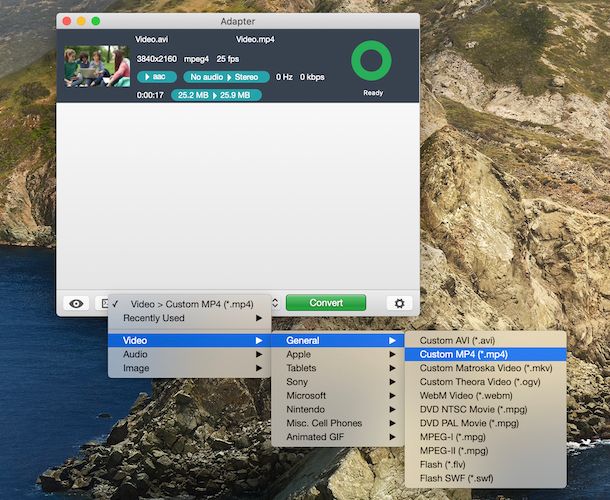Close the Adapter window with red button
The image size is (610, 500).
pos(67,21)
